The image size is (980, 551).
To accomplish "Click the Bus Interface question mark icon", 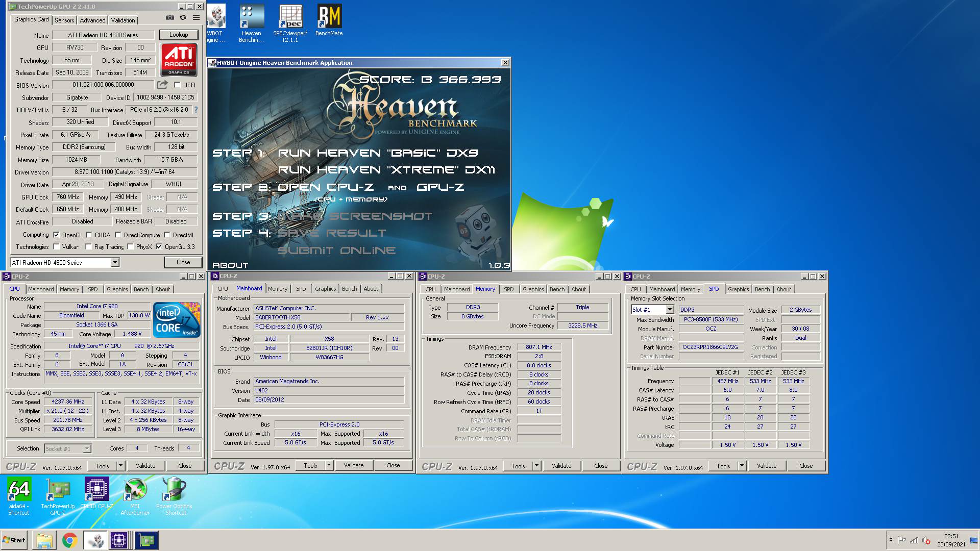I will (196, 110).
